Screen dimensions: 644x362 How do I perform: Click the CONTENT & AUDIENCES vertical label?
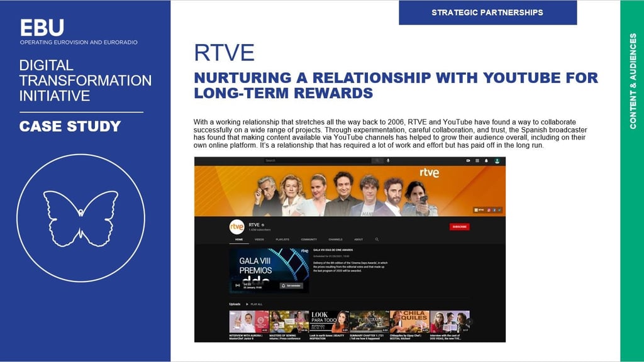(x=633, y=81)
